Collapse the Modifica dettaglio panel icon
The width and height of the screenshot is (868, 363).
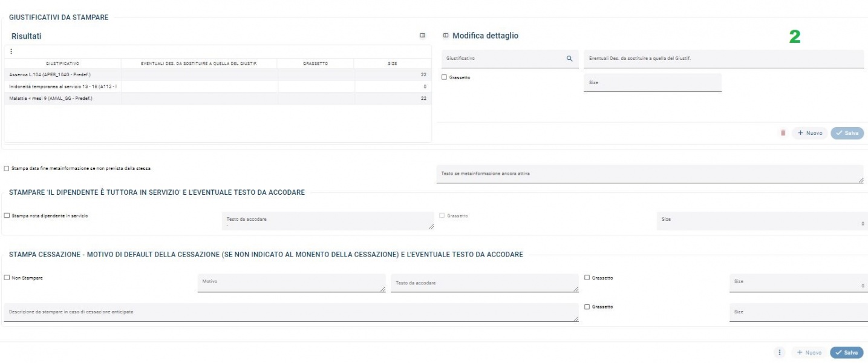[446, 36]
